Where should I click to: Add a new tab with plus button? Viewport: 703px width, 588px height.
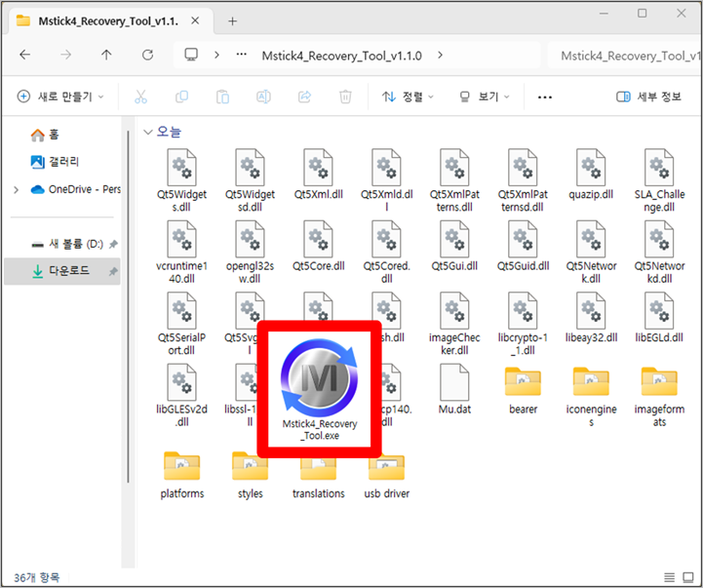tap(232, 20)
